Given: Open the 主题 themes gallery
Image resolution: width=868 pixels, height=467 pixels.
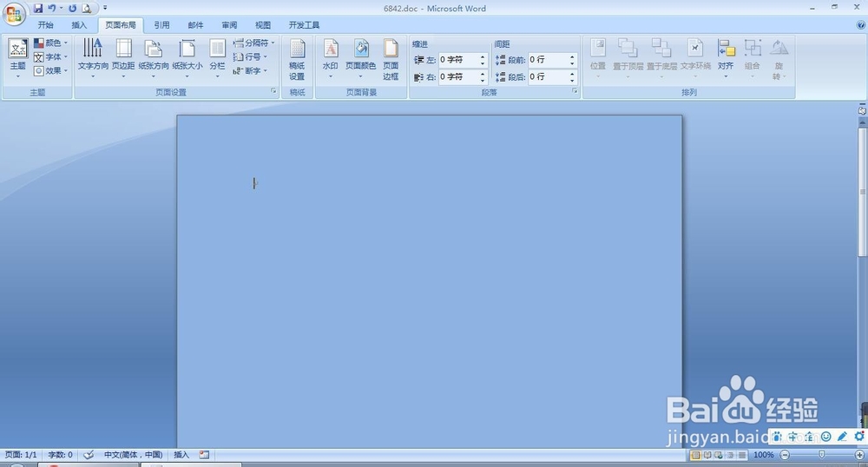Looking at the screenshot, I should coord(17,57).
